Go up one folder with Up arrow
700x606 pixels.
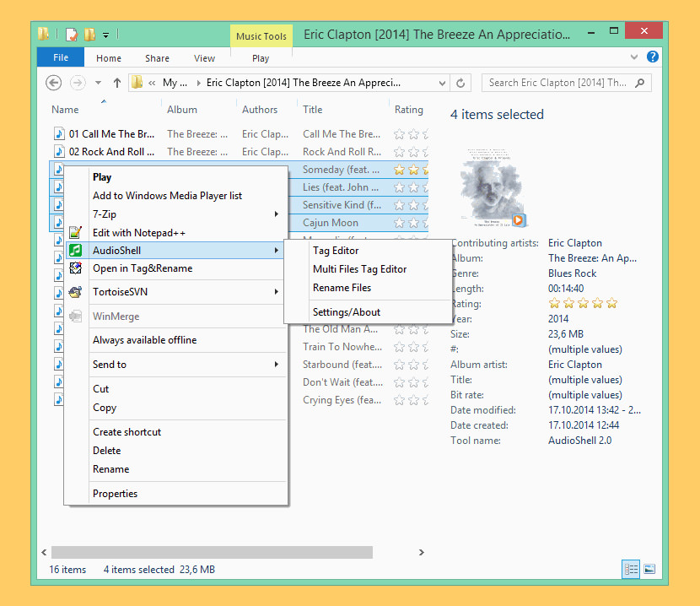117,83
